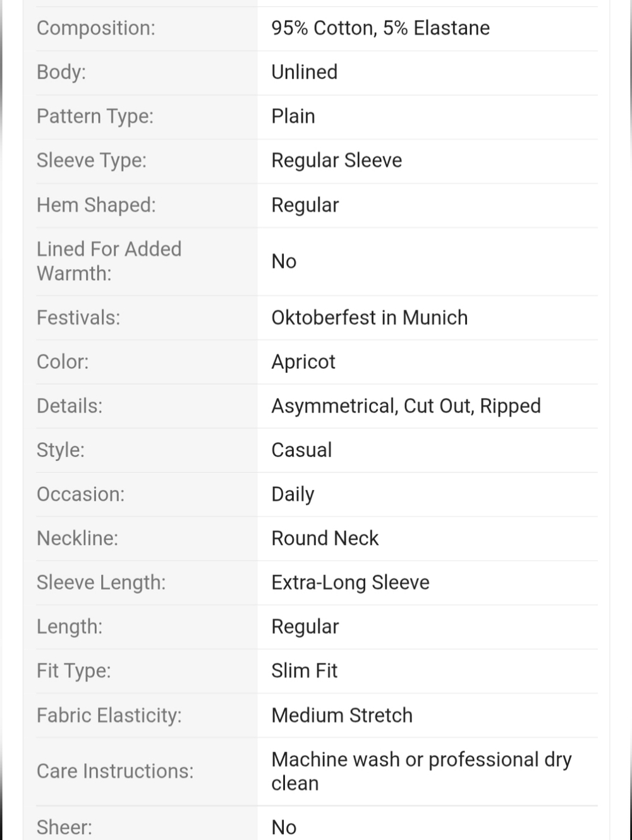Image resolution: width=632 pixels, height=840 pixels.
Task: Click the Pattern Type label
Action: [95, 116]
